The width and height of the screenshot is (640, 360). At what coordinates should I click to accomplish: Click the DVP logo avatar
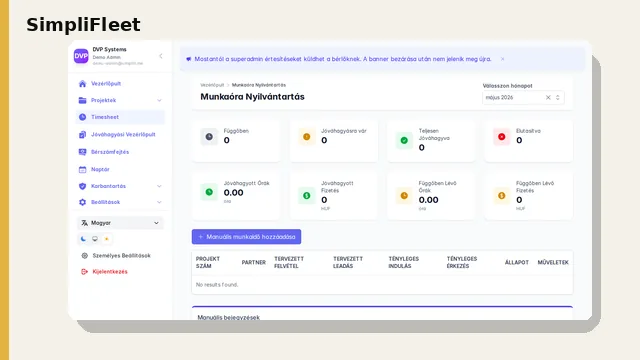pos(81,56)
